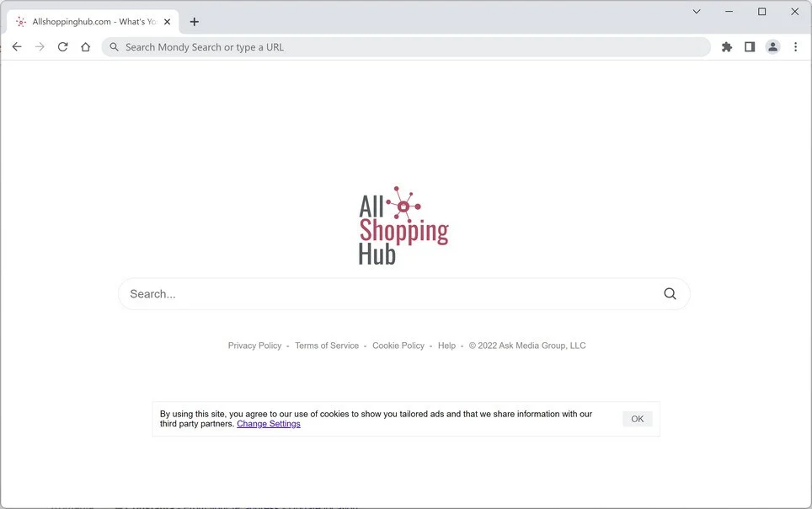Image resolution: width=812 pixels, height=509 pixels.
Task: Accept cookies with the OK button
Action: [x=638, y=419]
